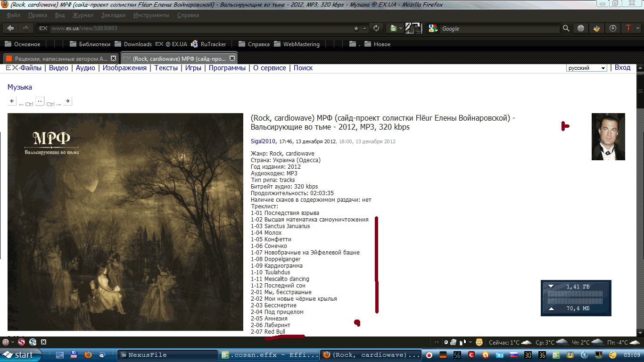Click the blue S with clock add-on icon
This screenshot has width=644, height=362.
pos(33,342)
